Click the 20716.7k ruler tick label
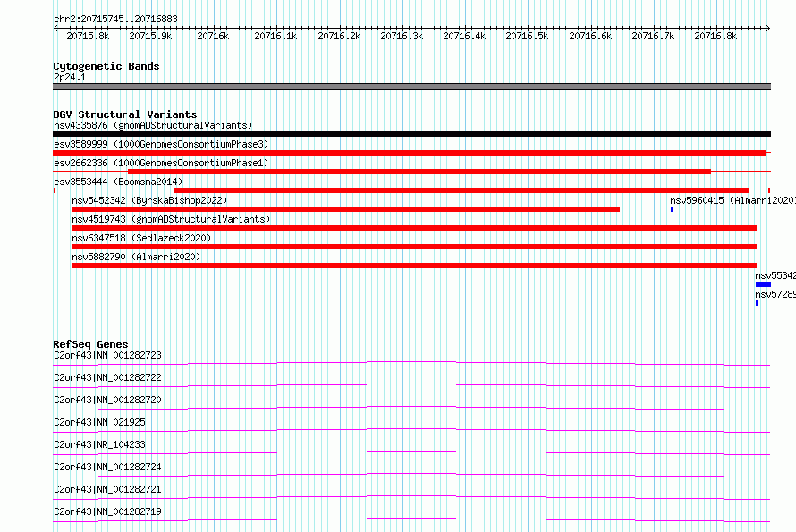Screen dimensions: 796x532 coord(653,36)
